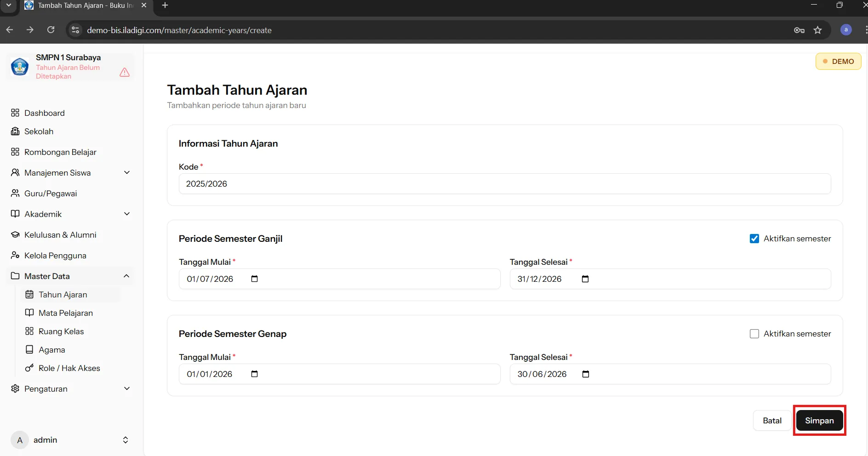Click the Akademik book icon
The height and width of the screenshot is (456, 868).
(15, 214)
